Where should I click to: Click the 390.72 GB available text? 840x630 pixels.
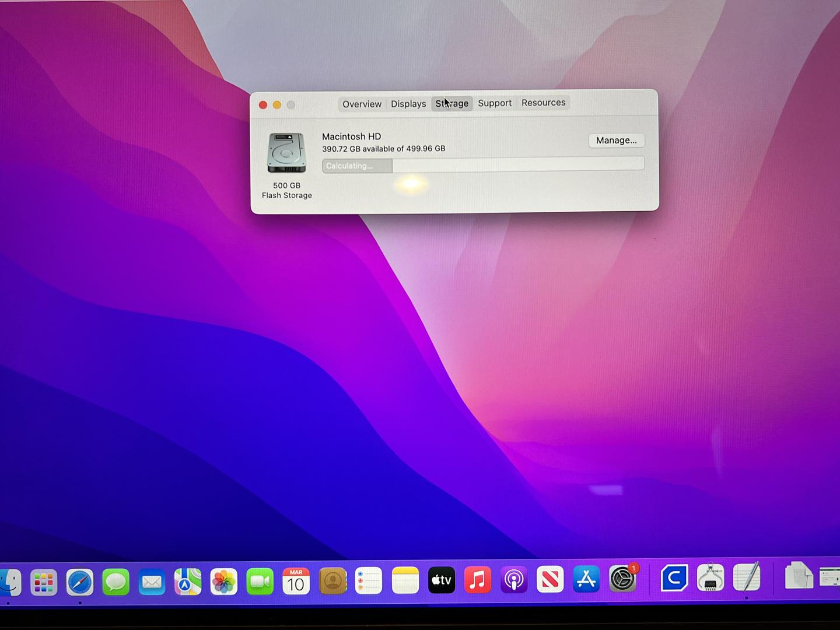(384, 149)
